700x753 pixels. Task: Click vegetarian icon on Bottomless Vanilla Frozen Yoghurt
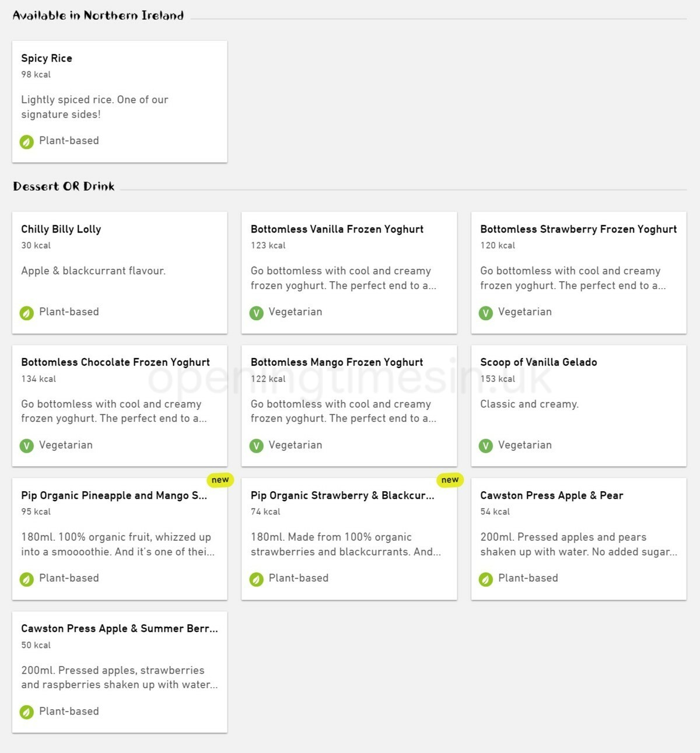(x=256, y=313)
